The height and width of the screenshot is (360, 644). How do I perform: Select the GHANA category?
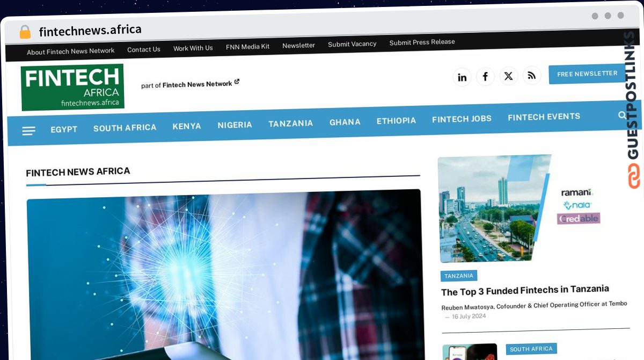345,122
